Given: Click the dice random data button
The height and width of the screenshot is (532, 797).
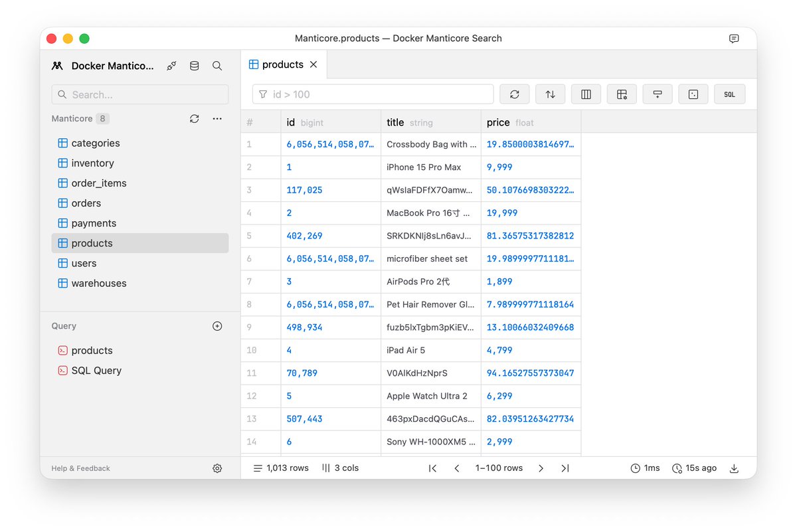Looking at the screenshot, I should (693, 94).
